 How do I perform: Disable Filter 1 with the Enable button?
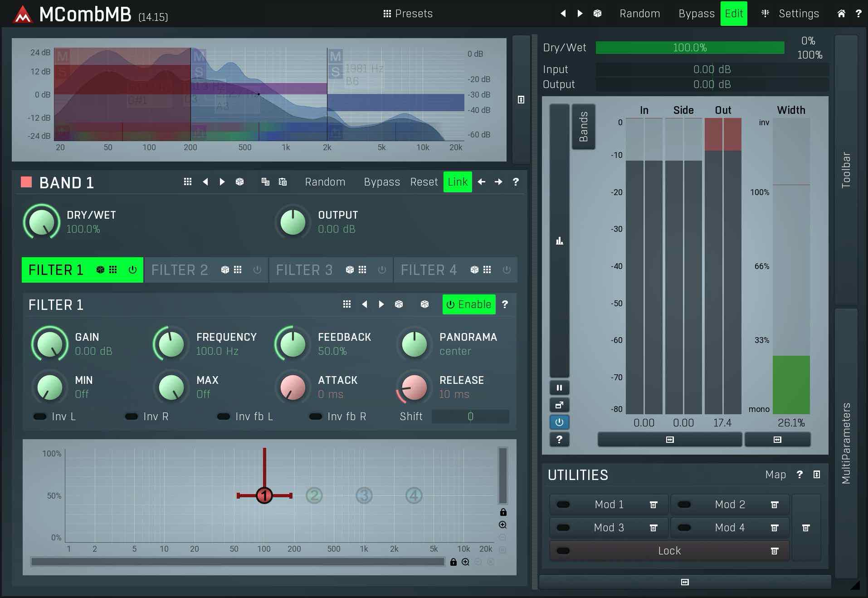tap(468, 304)
